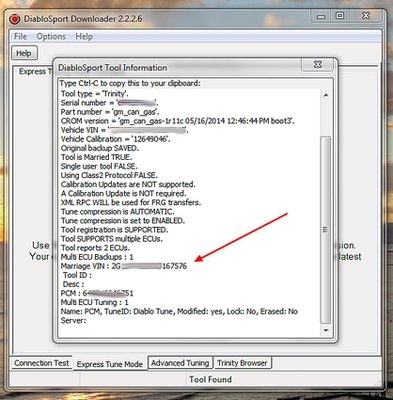Image resolution: width=393 pixels, height=400 pixels.
Task: Open the Options menu
Action: coord(51,36)
